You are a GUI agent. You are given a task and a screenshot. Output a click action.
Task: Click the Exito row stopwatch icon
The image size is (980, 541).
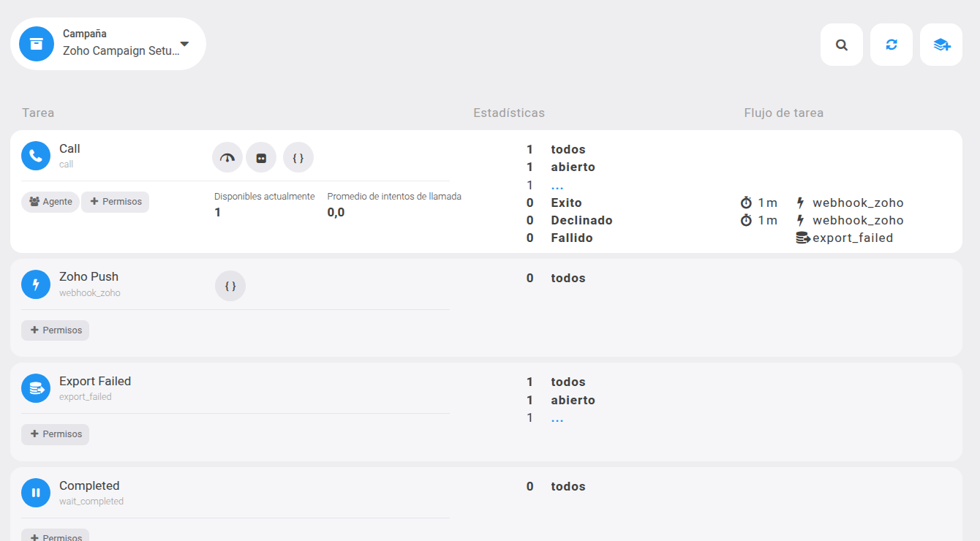(x=746, y=203)
